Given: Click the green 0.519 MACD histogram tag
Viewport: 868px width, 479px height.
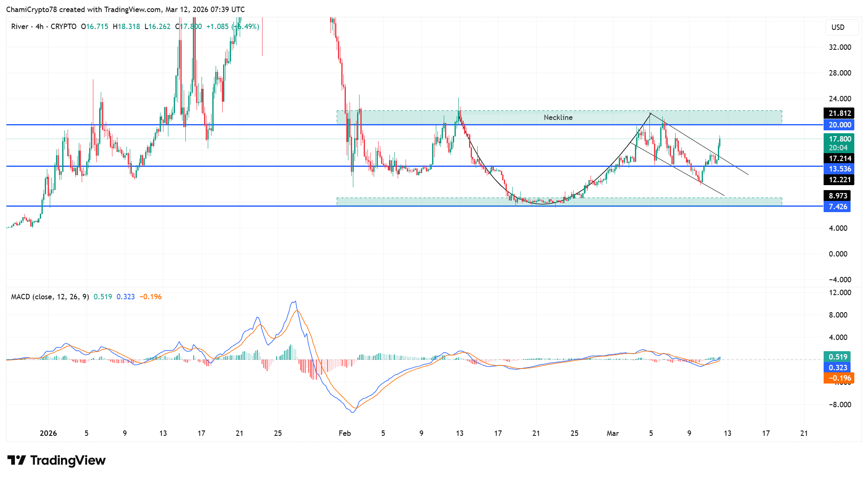Looking at the screenshot, I should pos(837,357).
